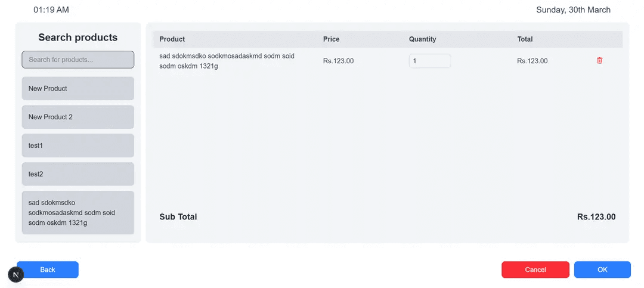Screen dimensions: 644x288
Task: Choose test1 in product list
Action: (78, 145)
